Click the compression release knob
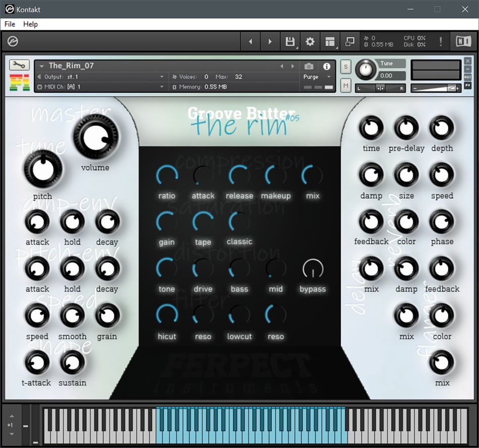This screenshot has width=479, height=448. click(239, 176)
